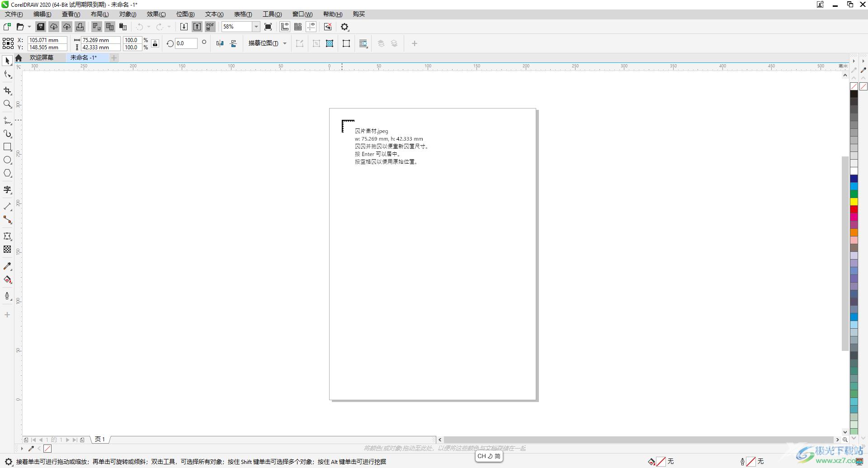The image size is (868, 468).
Task: Go to the home icon tab
Action: coord(19,57)
